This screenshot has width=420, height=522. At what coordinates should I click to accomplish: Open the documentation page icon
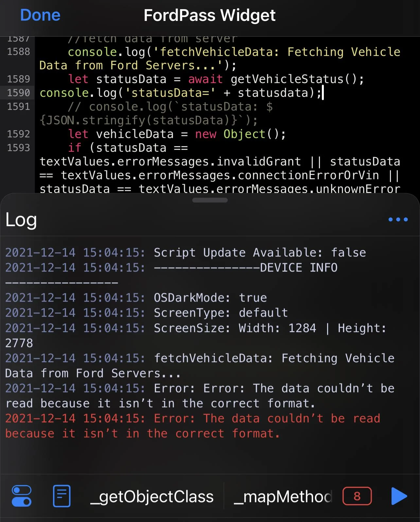pyautogui.click(x=61, y=496)
